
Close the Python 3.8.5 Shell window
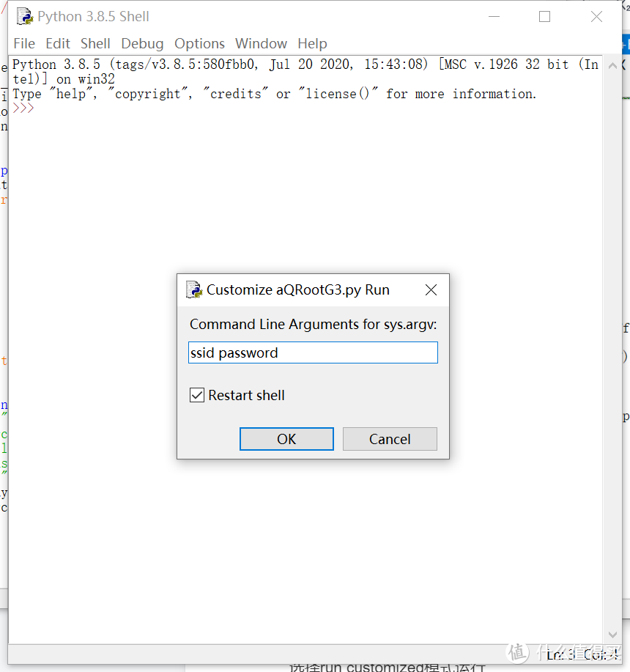tap(596, 17)
